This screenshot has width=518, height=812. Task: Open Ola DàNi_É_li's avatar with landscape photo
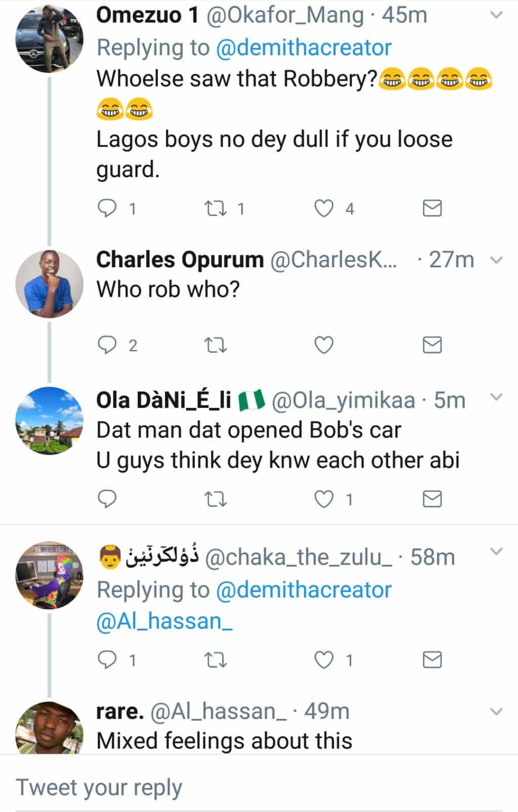click(50, 421)
